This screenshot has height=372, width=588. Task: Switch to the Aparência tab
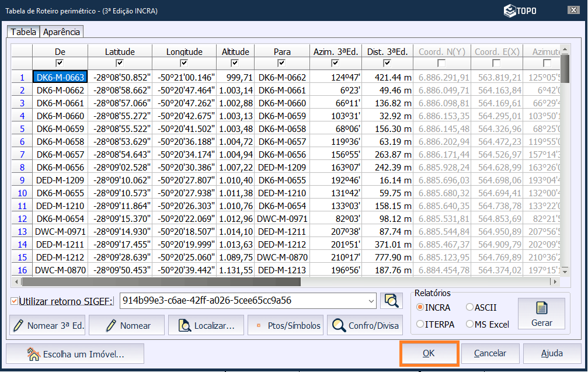tap(61, 32)
